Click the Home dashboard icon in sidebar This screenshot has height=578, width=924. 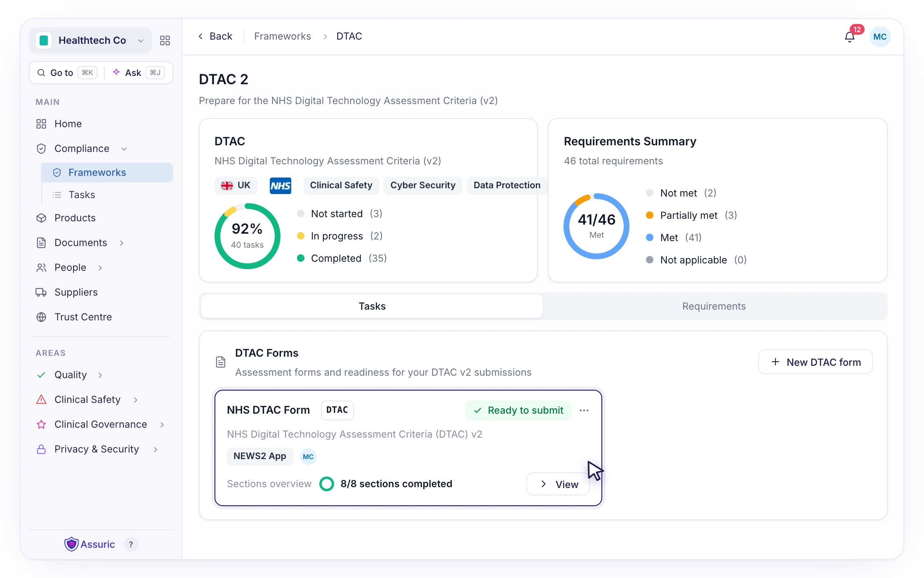tap(41, 124)
